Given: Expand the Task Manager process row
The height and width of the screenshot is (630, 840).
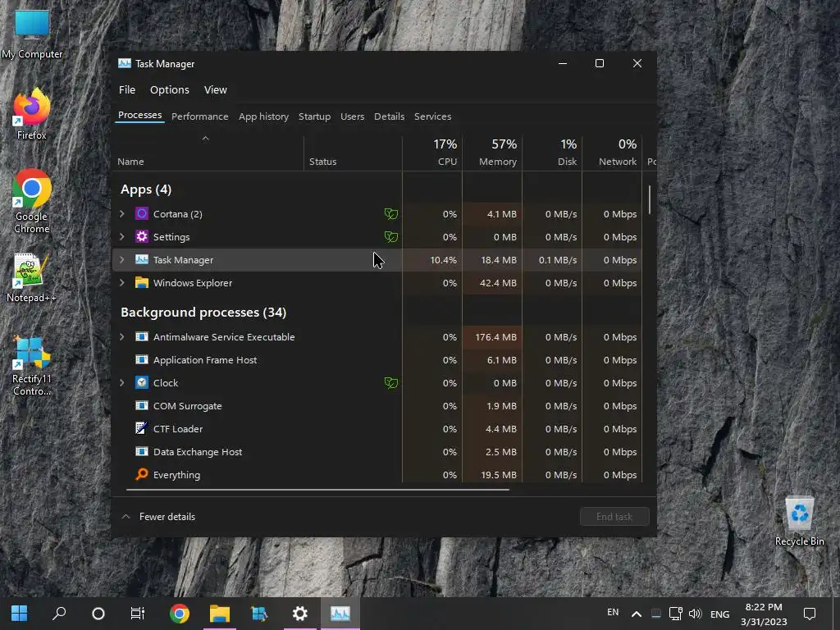Looking at the screenshot, I should 122,259.
